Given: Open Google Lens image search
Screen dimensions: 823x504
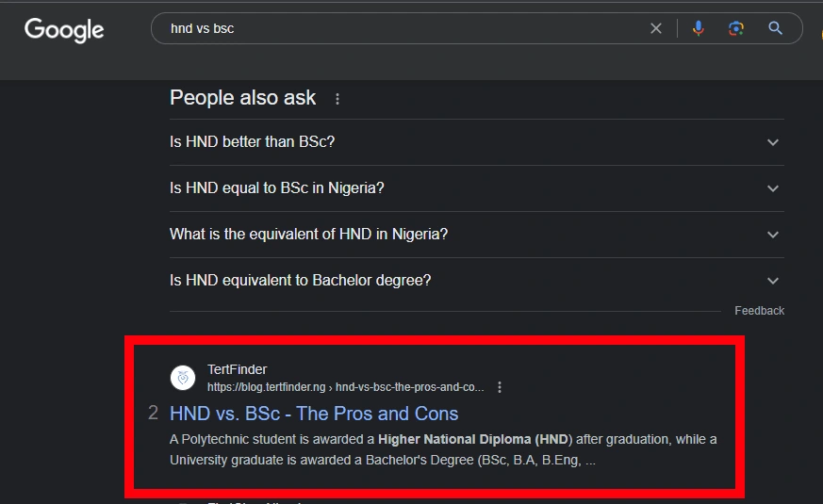Looking at the screenshot, I should [736, 29].
